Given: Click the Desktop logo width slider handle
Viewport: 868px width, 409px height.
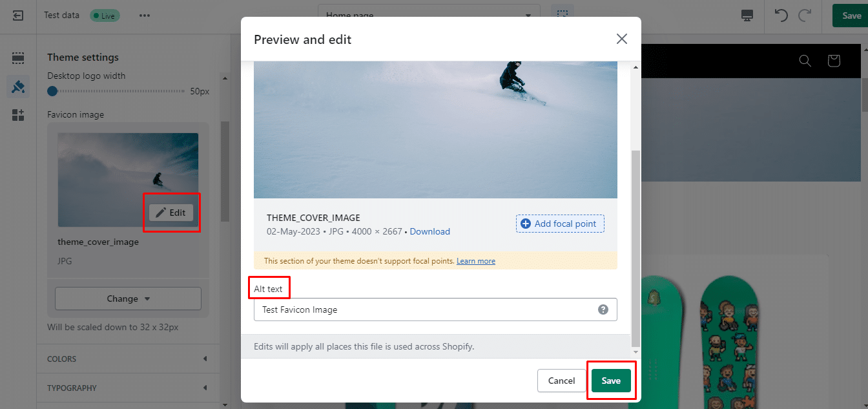Looking at the screenshot, I should [x=52, y=91].
